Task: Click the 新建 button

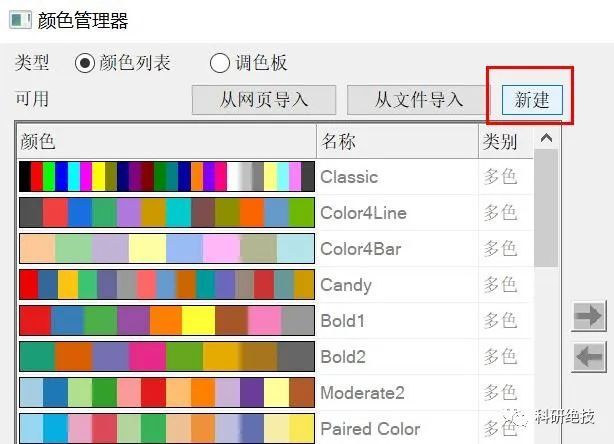Action: (532, 99)
